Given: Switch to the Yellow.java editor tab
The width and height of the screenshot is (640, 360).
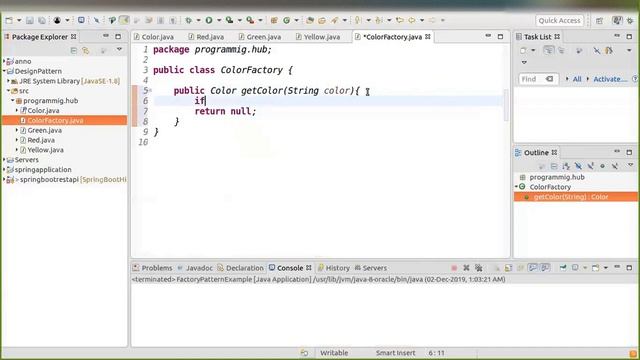Looking at the screenshot, I should tap(318, 37).
